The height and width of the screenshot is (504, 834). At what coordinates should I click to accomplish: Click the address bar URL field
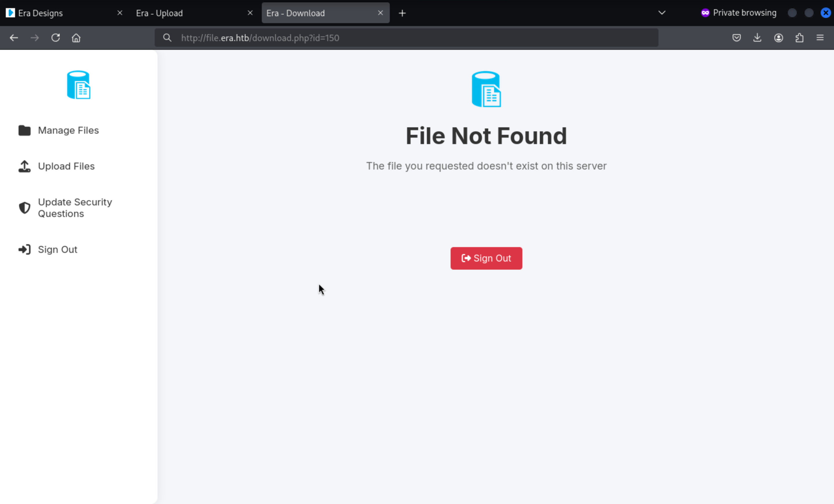406,38
